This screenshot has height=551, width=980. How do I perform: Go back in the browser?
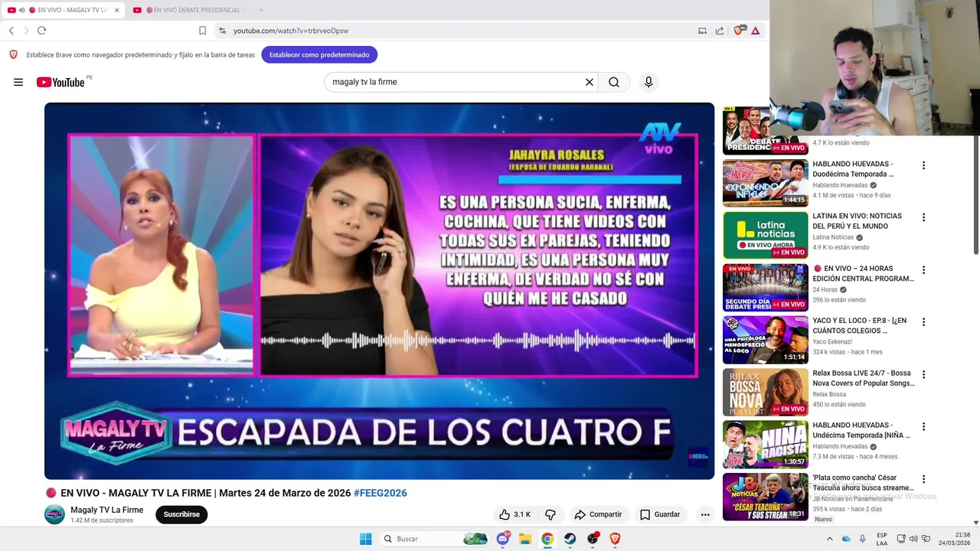[11, 31]
